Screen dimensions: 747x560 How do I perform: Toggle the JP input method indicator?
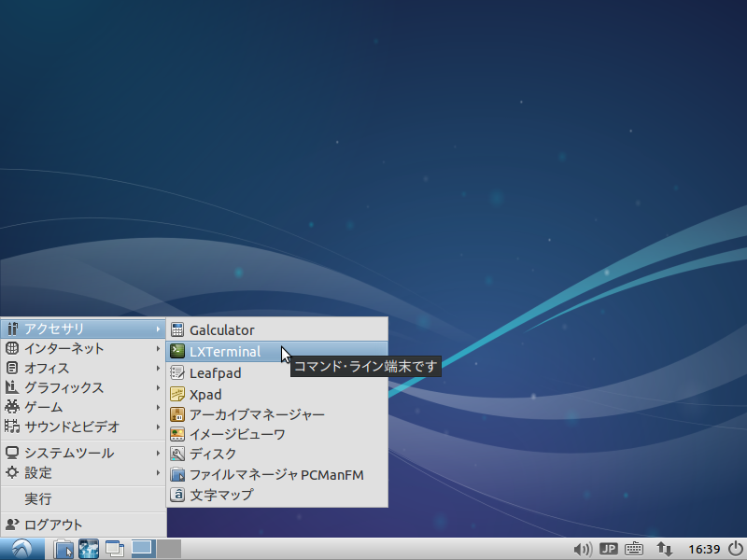click(x=609, y=549)
